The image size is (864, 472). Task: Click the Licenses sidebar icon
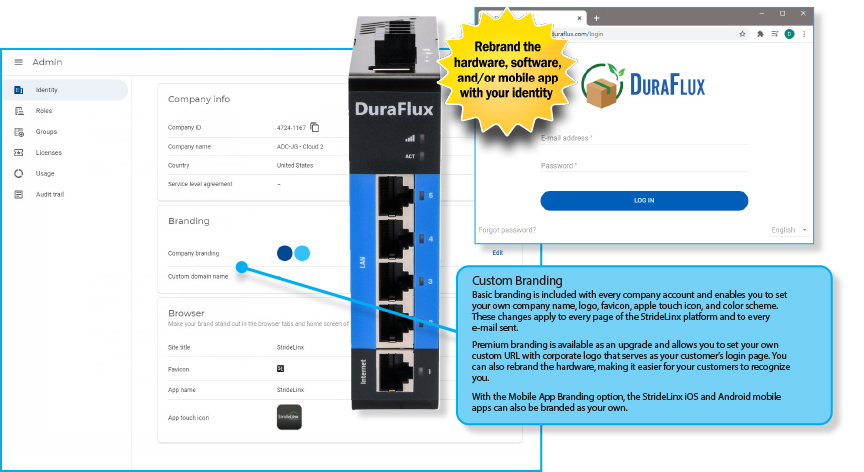pos(19,153)
